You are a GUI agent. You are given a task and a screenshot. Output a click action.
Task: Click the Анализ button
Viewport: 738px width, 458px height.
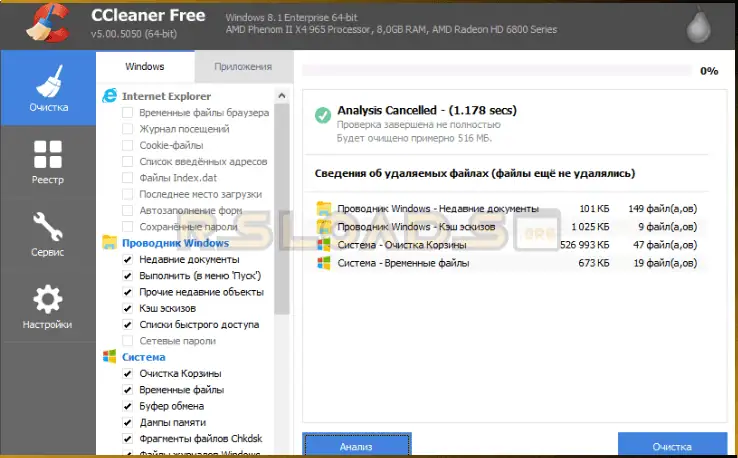357,445
